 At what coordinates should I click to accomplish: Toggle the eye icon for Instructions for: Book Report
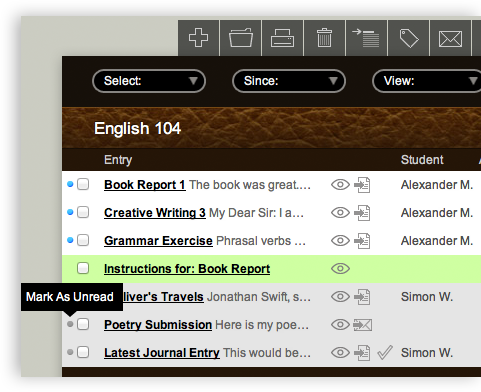[x=340, y=268]
